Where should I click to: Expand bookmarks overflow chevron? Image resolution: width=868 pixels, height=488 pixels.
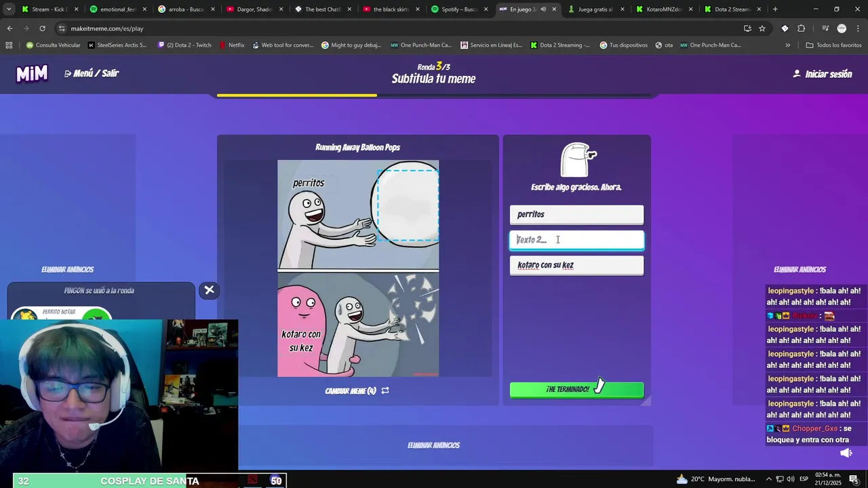pyautogui.click(x=787, y=45)
